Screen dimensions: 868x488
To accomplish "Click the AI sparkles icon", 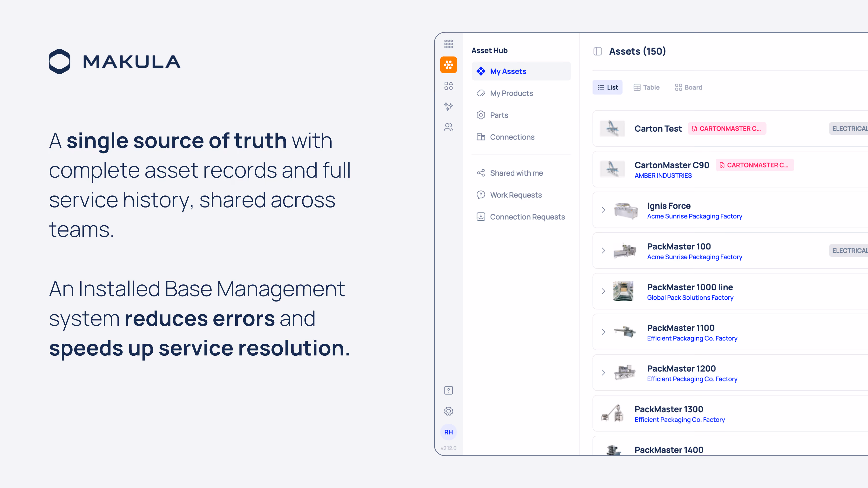I will (x=448, y=107).
